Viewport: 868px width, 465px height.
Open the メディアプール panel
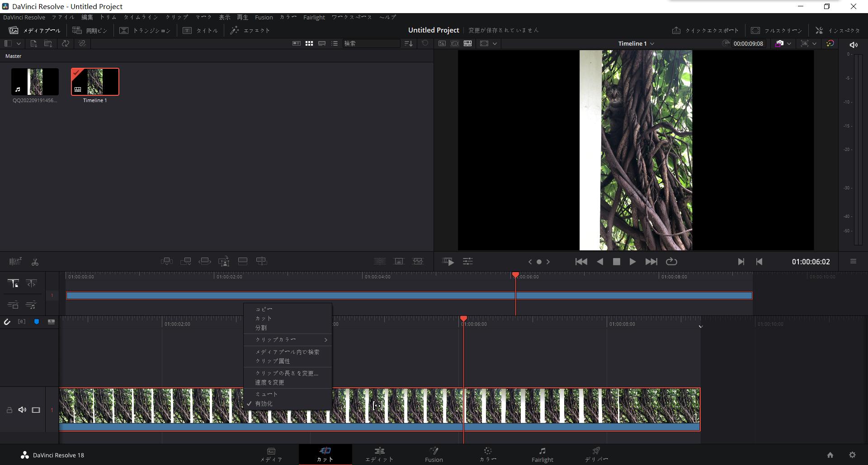pos(35,30)
